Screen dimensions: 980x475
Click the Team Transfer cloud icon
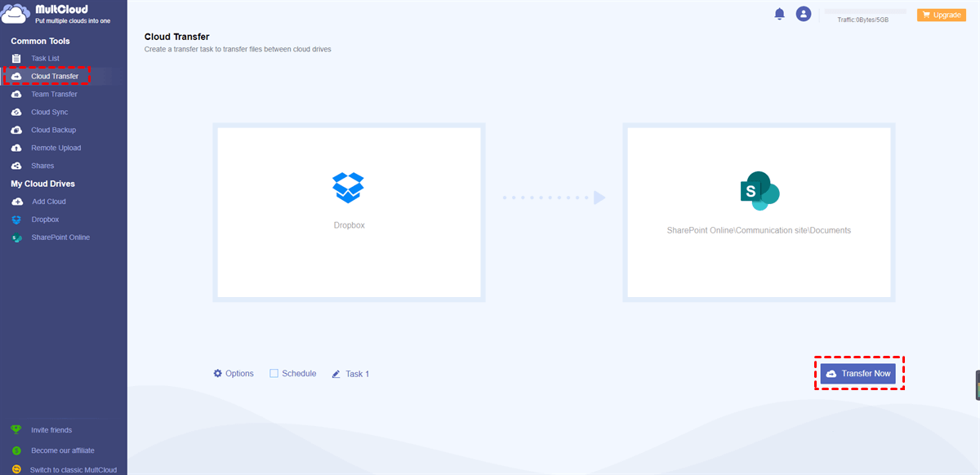pyautogui.click(x=16, y=95)
